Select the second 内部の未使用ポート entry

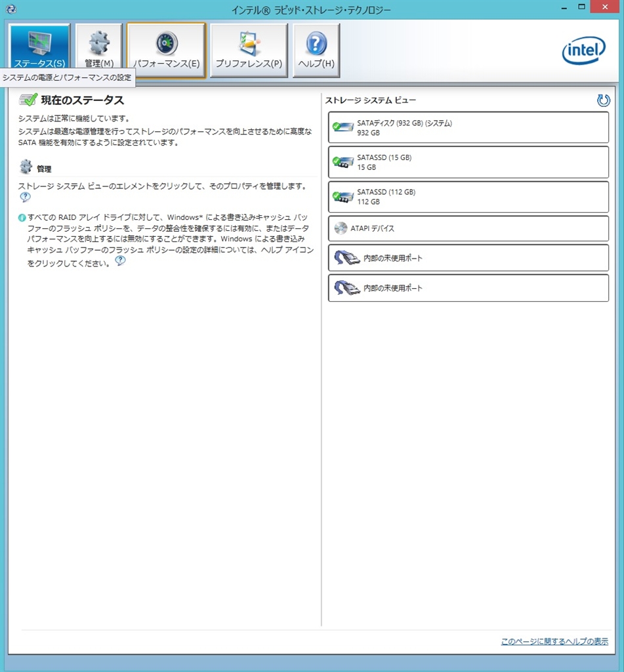point(468,288)
